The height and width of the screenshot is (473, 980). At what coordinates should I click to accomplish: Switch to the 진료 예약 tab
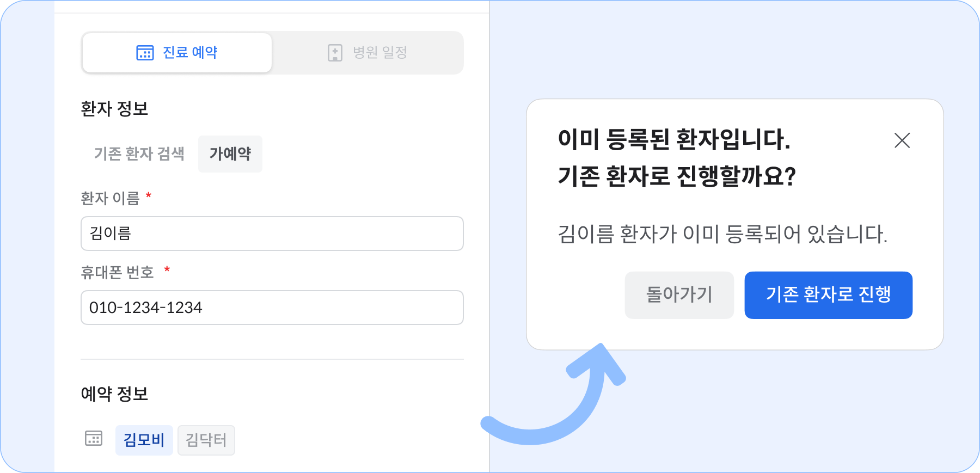coord(177,53)
